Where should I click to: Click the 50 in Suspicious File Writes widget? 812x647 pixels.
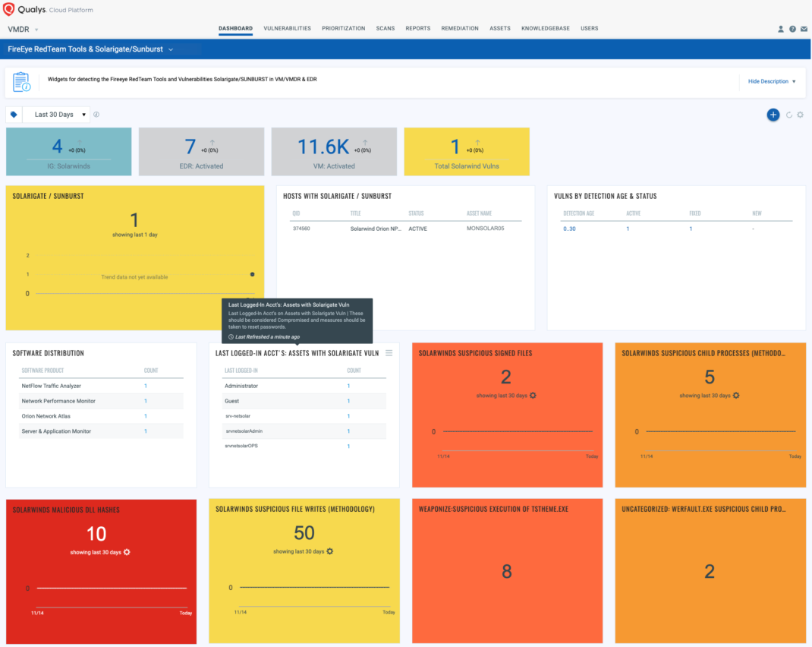[304, 532]
